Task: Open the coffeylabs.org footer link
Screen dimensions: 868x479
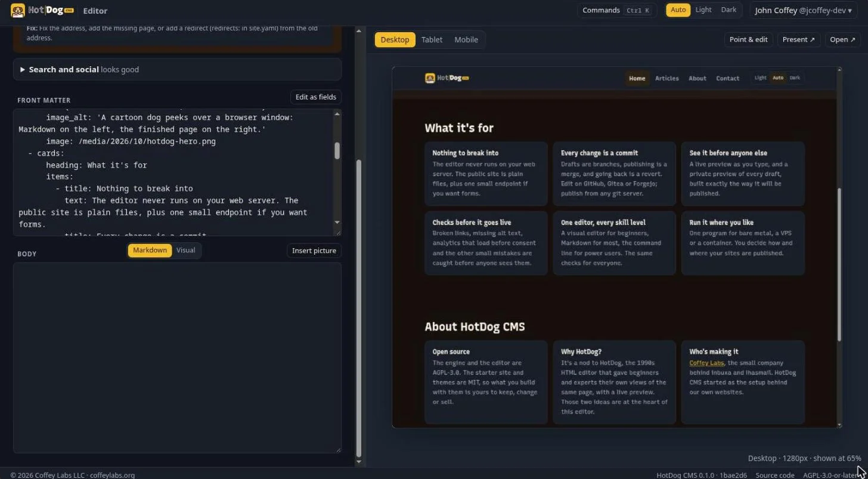Action: (112, 475)
